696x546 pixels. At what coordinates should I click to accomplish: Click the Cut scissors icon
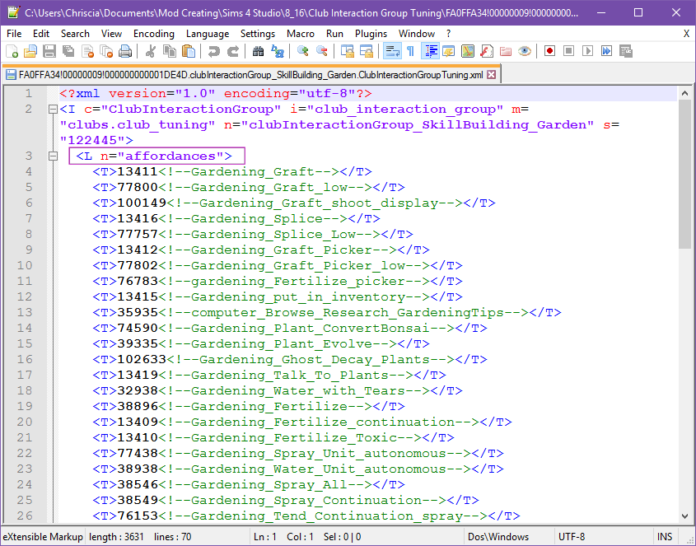149,51
